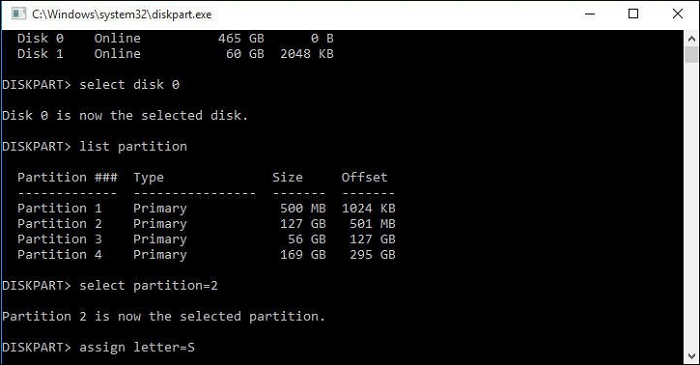Image resolution: width=700 pixels, height=365 pixels.
Task: Maximize the diskpart console window
Action: point(633,14)
